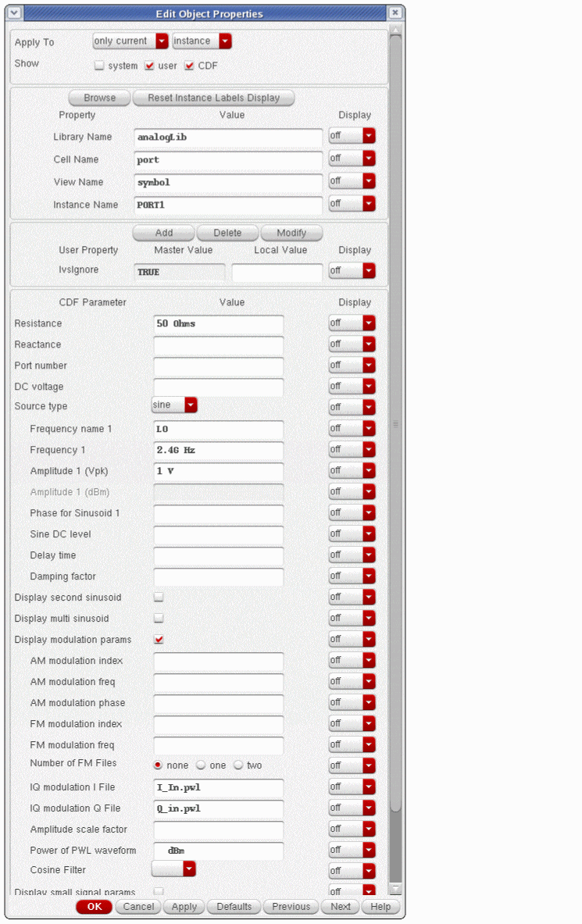
Task: Click the Add user property button
Action: coord(164,233)
